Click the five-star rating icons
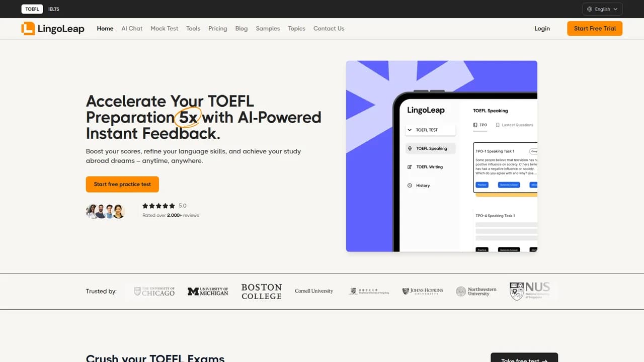This screenshot has height=362, width=644. tap(158, 206)
